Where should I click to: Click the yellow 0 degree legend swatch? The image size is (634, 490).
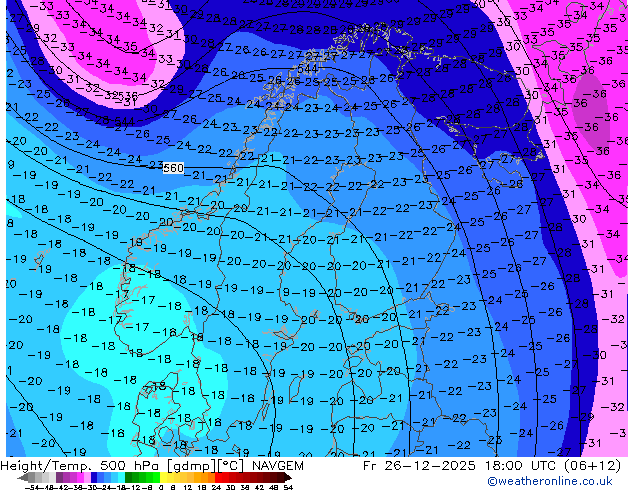pos(163,477)
